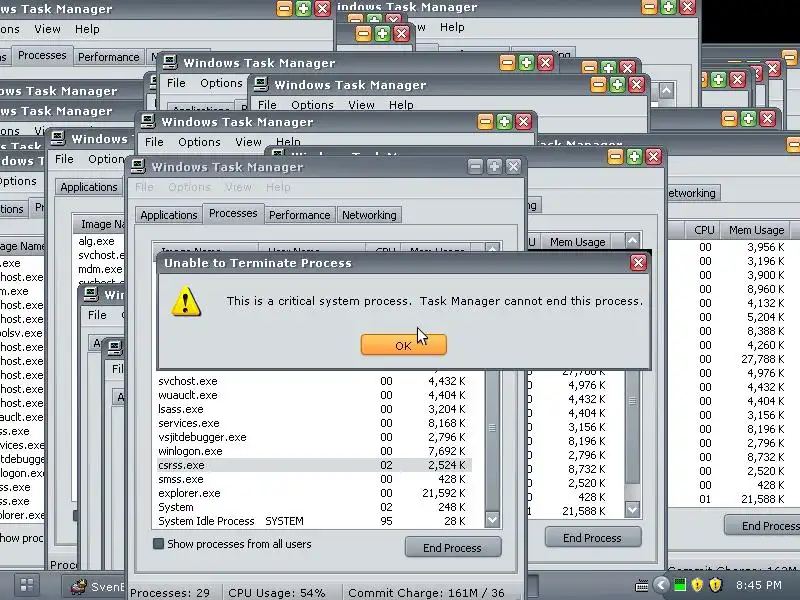This screenshot has width=800, height=600.
Task: Click End Process in the frontmost Task Manager
Action: (453, 547)
